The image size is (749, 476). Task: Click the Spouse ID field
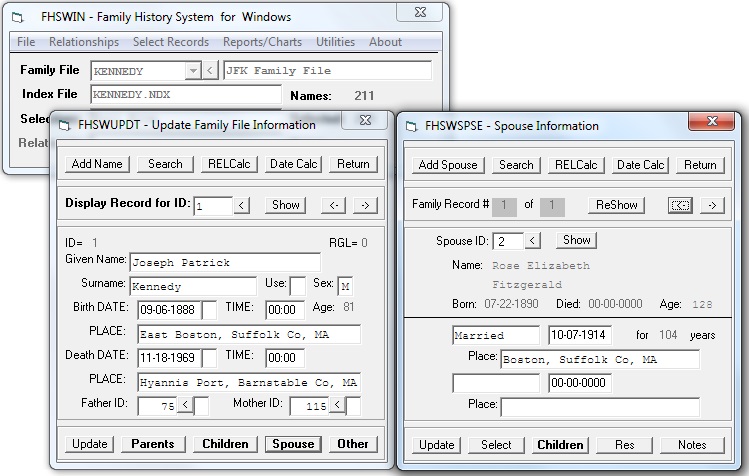coord(508,241)
